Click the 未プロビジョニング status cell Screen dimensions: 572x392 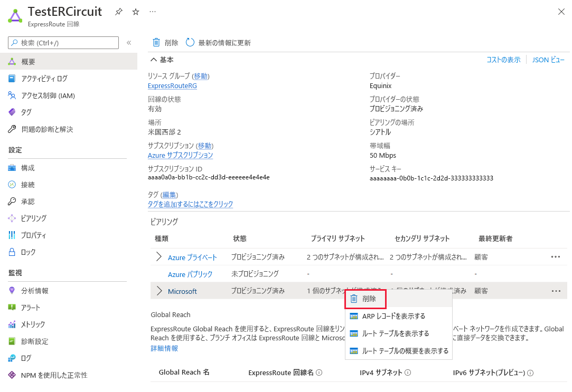255,274
